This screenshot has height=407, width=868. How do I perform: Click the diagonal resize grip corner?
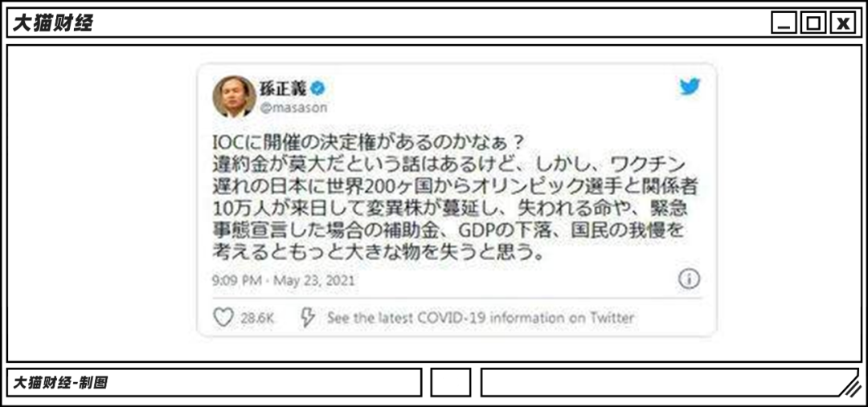848,385
